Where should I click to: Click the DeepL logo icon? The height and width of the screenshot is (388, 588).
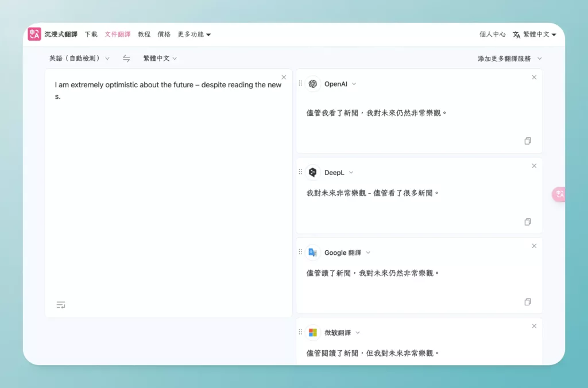tap(313, 172)
